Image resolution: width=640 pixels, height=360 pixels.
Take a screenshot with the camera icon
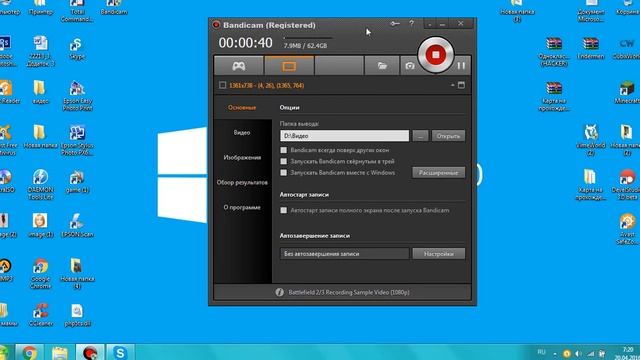pos(410,66)
